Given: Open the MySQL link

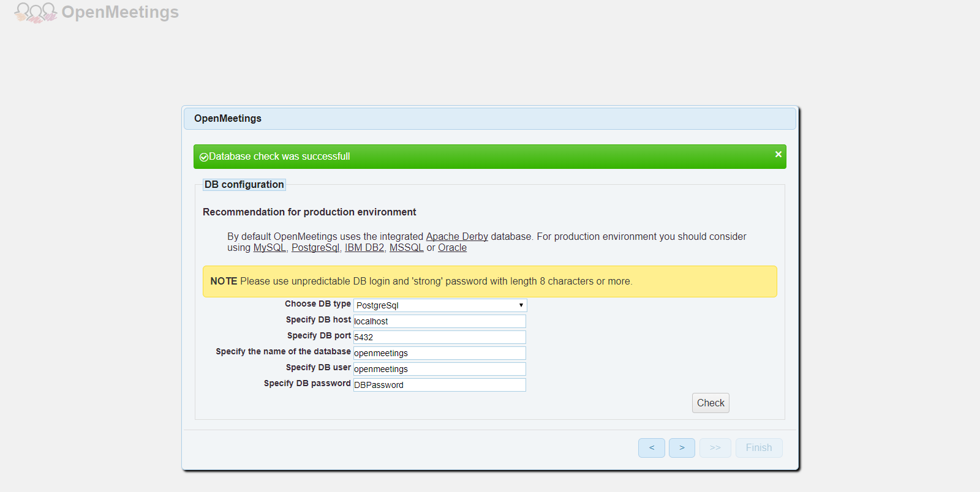Looking at the screenshot, I should pyautogui.click(x=269, y=247).
